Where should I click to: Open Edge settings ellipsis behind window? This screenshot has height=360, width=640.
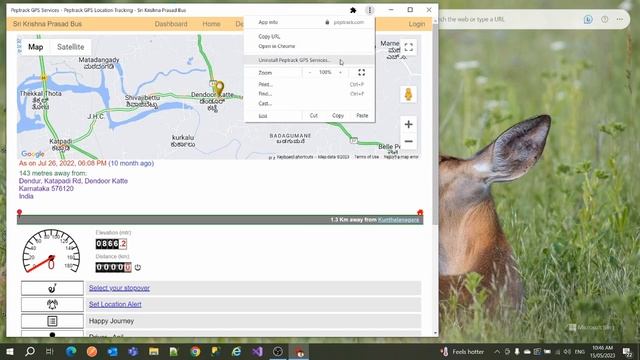[620, 19]
